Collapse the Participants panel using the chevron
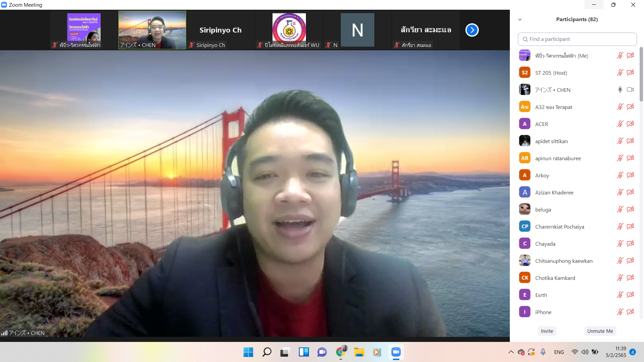Image resolution: width=644 pixels, height=362 pixels. pyautogui.click(x=520, y=19)
